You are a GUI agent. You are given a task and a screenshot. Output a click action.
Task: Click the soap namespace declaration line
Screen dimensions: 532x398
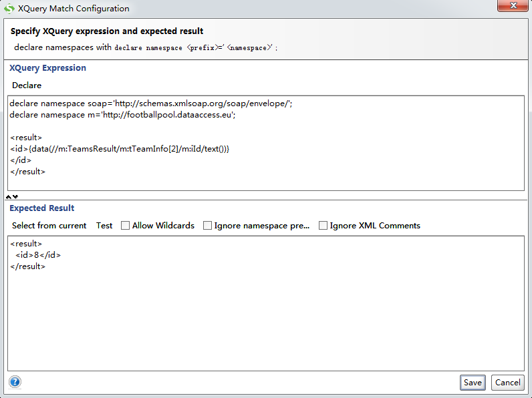click(151, 104)
